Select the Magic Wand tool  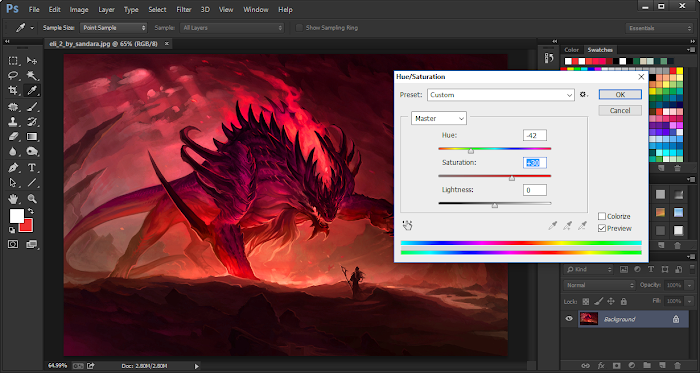[x=32, y=75]
